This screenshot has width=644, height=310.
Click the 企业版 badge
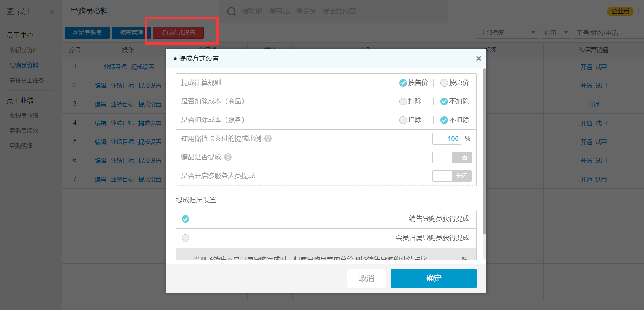pyautogui.click(x=620, y=11)
